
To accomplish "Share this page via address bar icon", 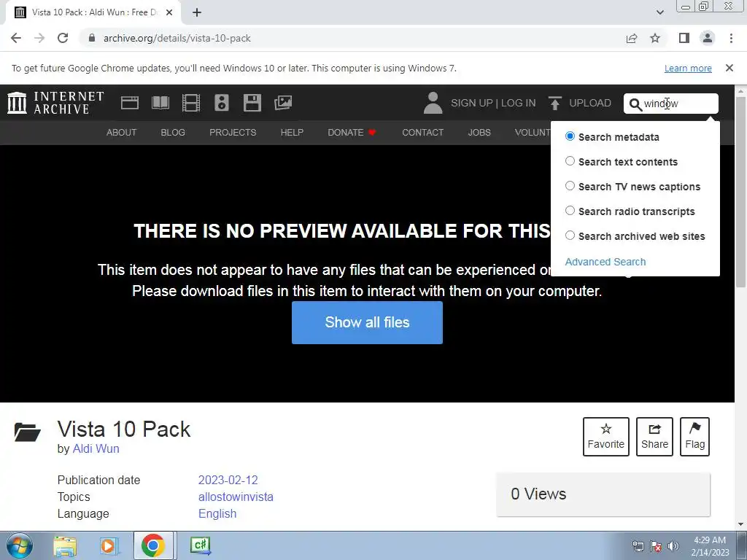I will 632,38.
